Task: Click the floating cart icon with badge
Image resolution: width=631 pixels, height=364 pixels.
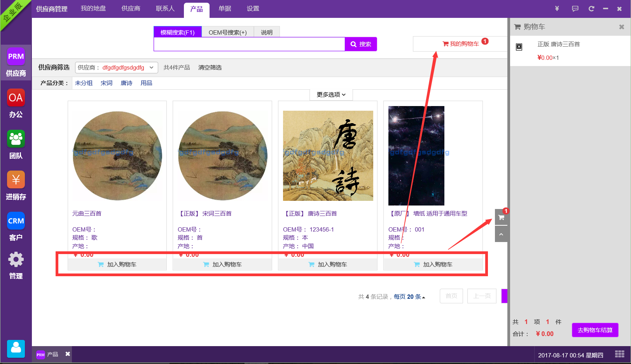Action: point(501,218)
